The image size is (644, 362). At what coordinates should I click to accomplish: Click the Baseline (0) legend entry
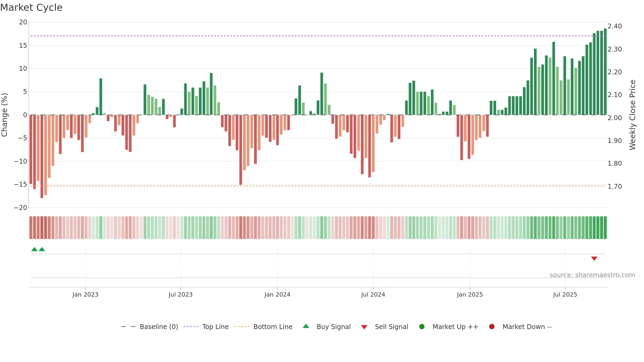click(149, 327)
